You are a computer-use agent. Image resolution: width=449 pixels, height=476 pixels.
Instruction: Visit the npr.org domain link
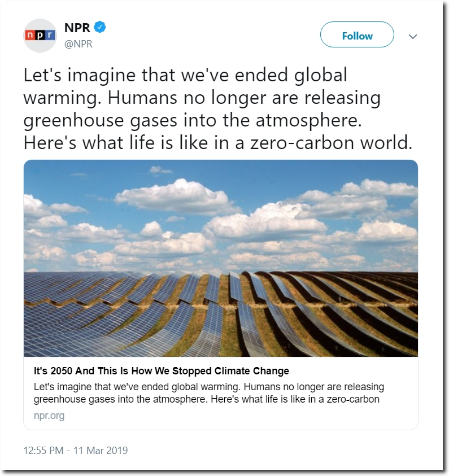[x=49, y=416]
